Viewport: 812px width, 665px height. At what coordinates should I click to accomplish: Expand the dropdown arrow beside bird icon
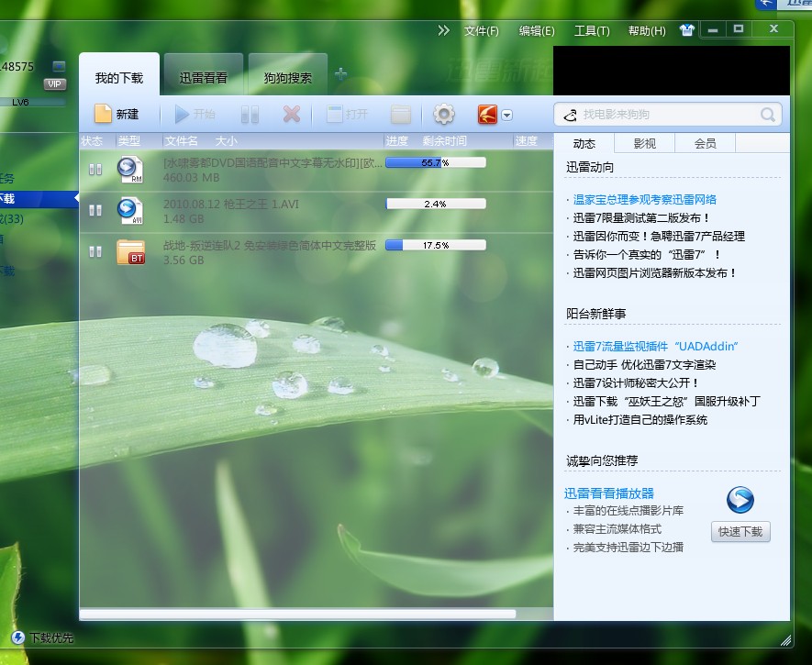(507, 115)
